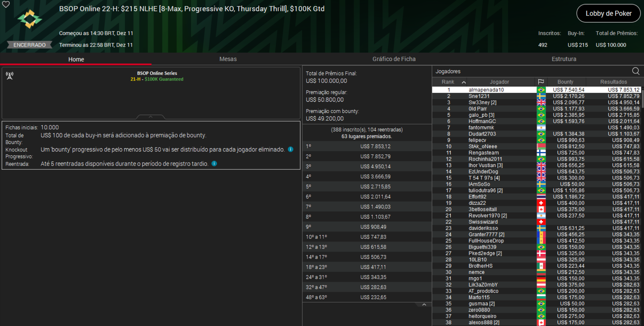The width and height of the screenshot is (644, 326).
Task: Open the Estrutura tab
Action: click(x=564, y=59)
